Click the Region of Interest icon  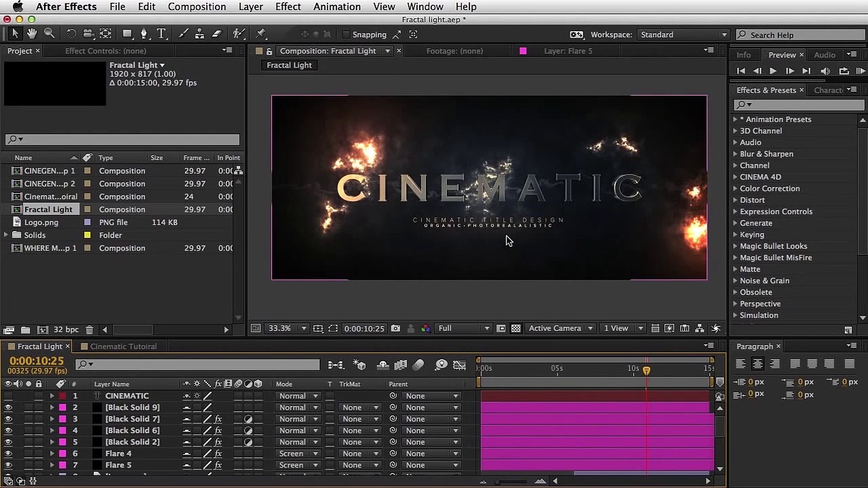(x=333, y=329)
